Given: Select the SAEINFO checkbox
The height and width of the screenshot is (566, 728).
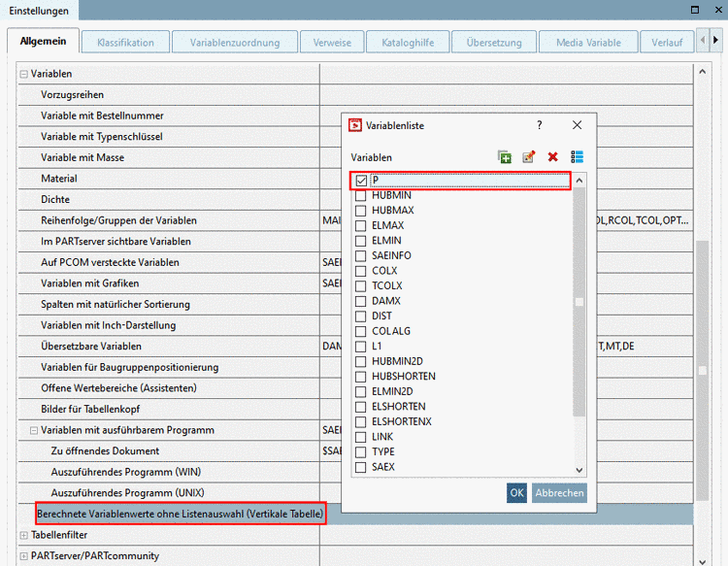Looking at the screenshot, I should [361, 256].
